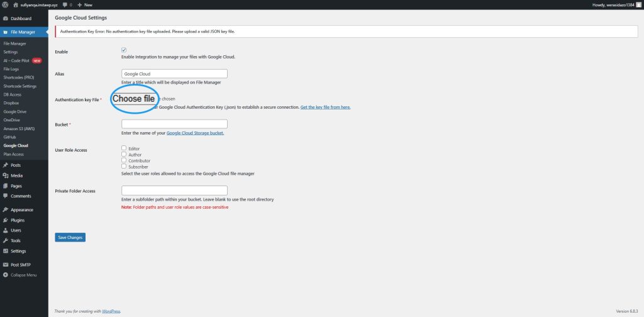Image resolution: width=644 pixels, height=317 pixels.
Task: Open Posts via the pushpin icon
Action: coord(5,165)
